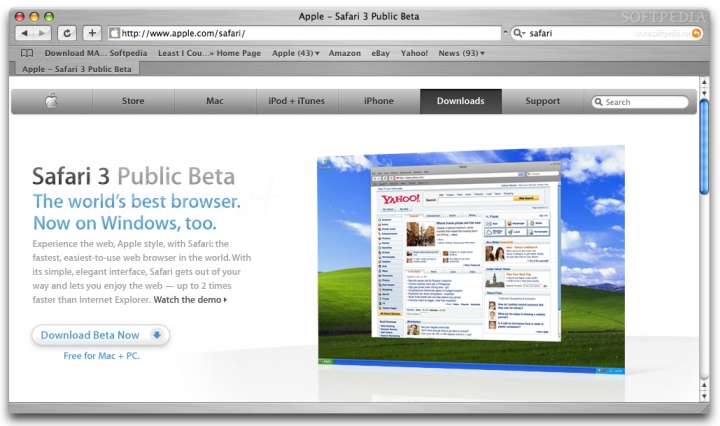The height and width of the screenshot is (426, 720).
Task: Click the Watch the demo link
Action: click(x=190, y=300)
